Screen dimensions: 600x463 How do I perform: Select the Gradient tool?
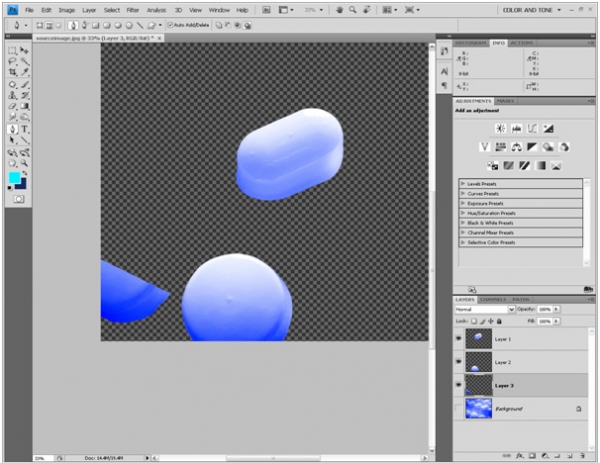(24, 106)
